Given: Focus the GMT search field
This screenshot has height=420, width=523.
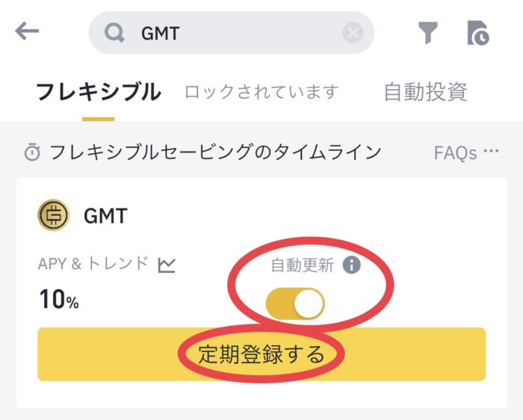Looking at the screenshot, I should coord(232,33).
